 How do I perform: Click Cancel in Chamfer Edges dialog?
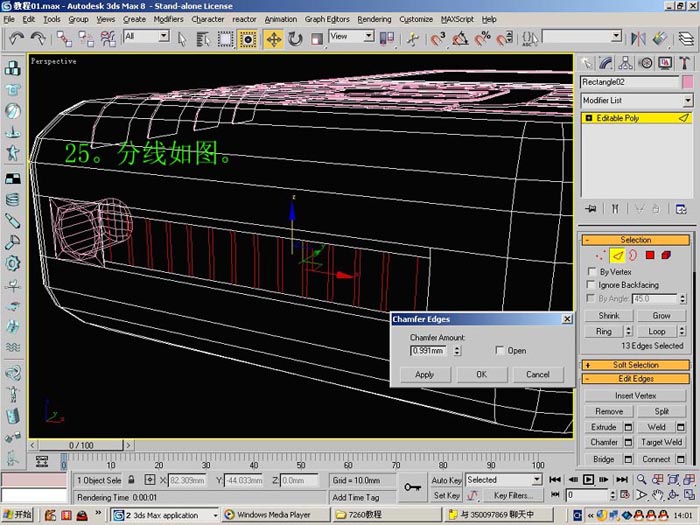coord(538,375)
